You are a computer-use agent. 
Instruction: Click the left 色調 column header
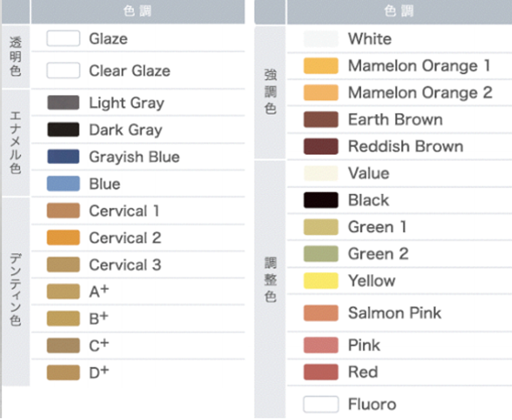point(138,12)
